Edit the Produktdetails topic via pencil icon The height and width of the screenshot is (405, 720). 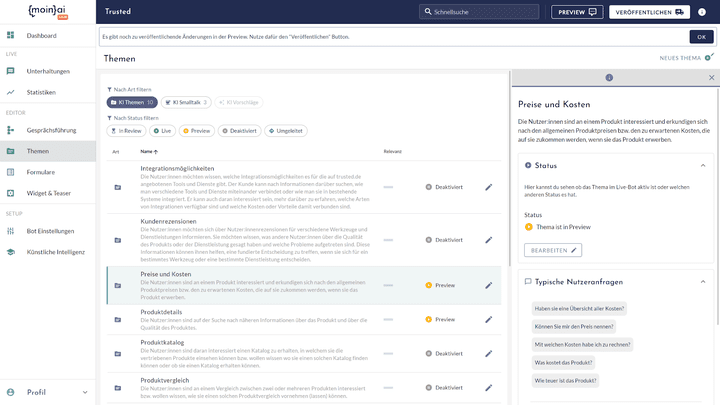[x=489, y=319]
